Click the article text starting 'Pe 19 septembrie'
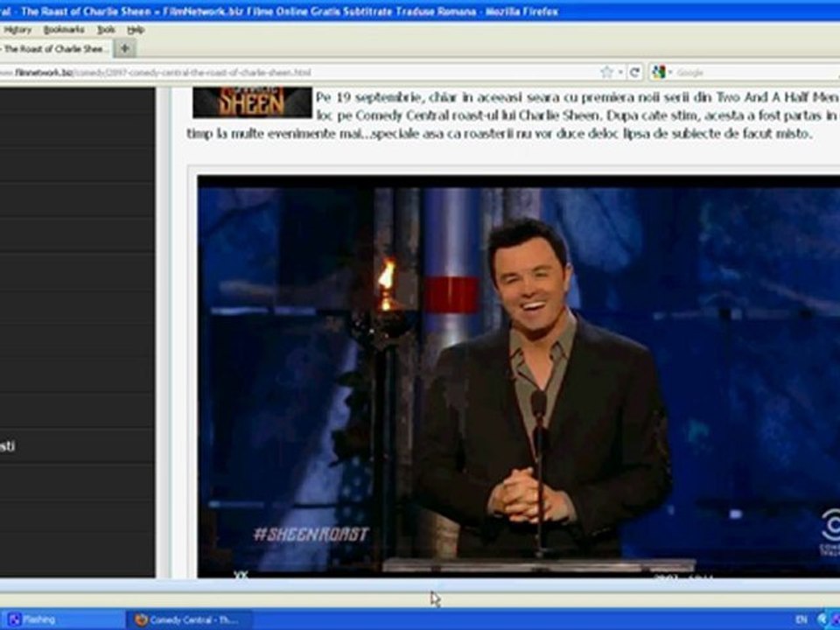840x630 pixels. coord(512,115)
